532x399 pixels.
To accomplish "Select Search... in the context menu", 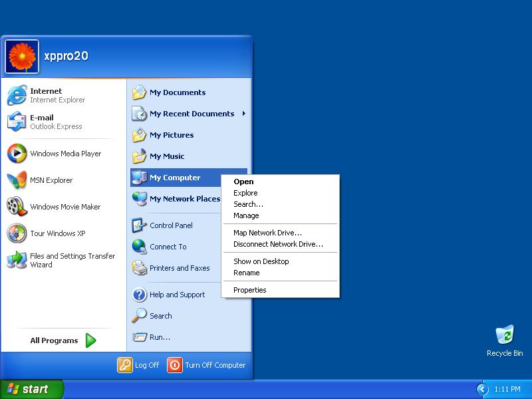I will click(x=280, y=204).
